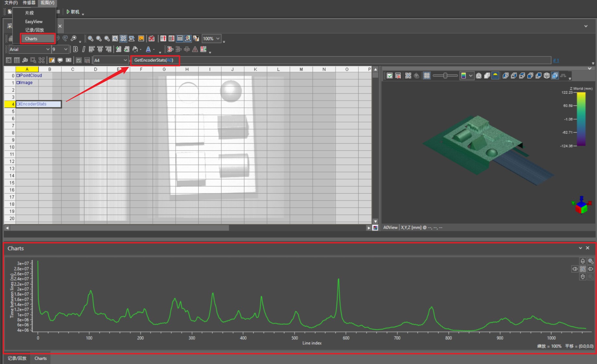Apply bold formatting with the B icon
The image size is (597, 364).
[76, 49]
